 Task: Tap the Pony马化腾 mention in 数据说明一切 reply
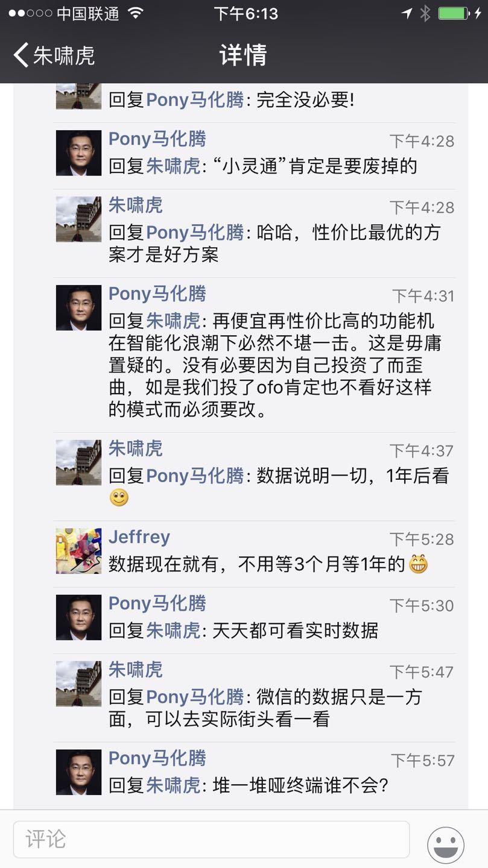pyautogui.click(x=195, y=476)
